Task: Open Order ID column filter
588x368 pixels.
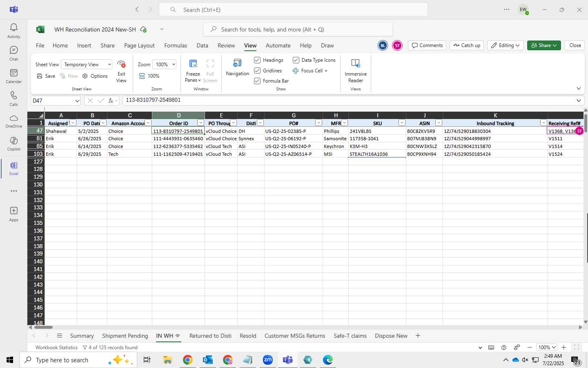Action: (x=200, y=123)
